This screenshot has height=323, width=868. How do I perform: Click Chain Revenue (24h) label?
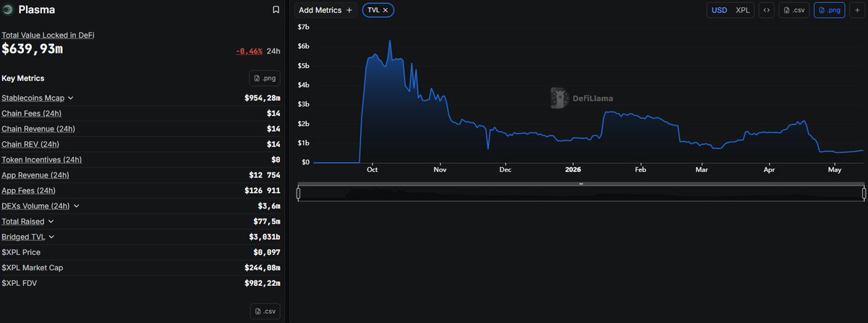click(38, 129)
